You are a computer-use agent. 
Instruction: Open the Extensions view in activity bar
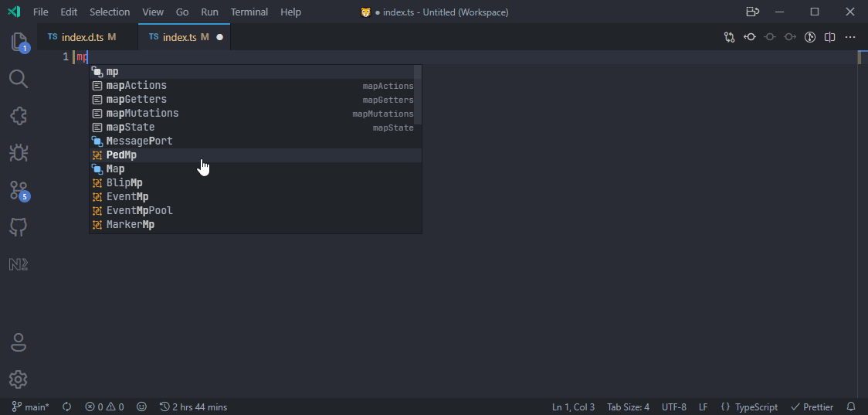pos(19,116)
